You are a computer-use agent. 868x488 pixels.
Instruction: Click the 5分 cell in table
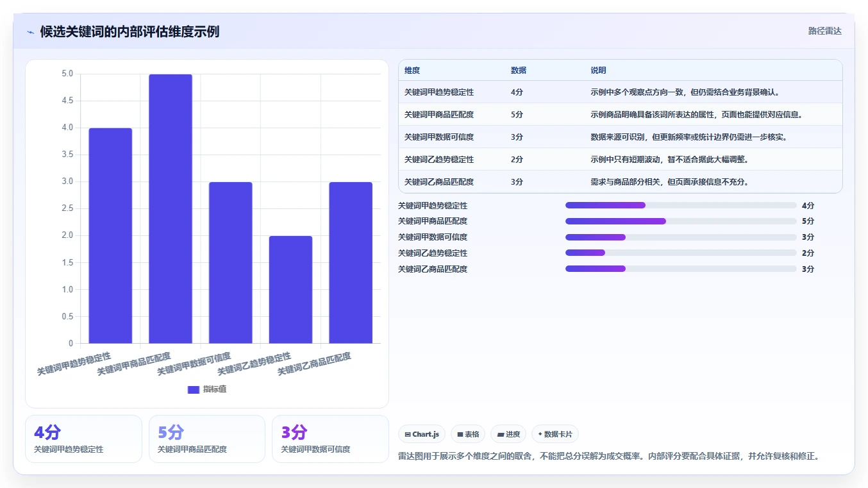(517, 115)
